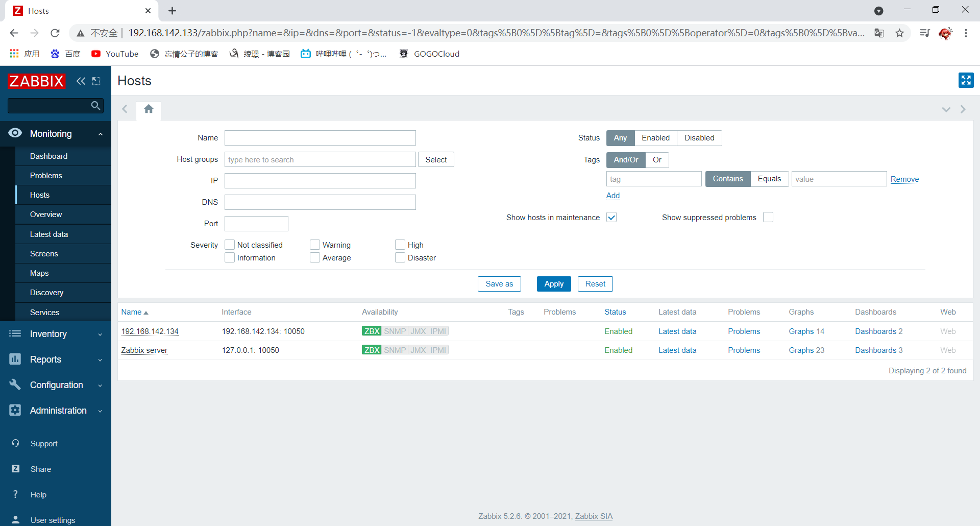This screenshot has width=980, height=526.
Task: Click the Save as button
Action: coord(499,284)
